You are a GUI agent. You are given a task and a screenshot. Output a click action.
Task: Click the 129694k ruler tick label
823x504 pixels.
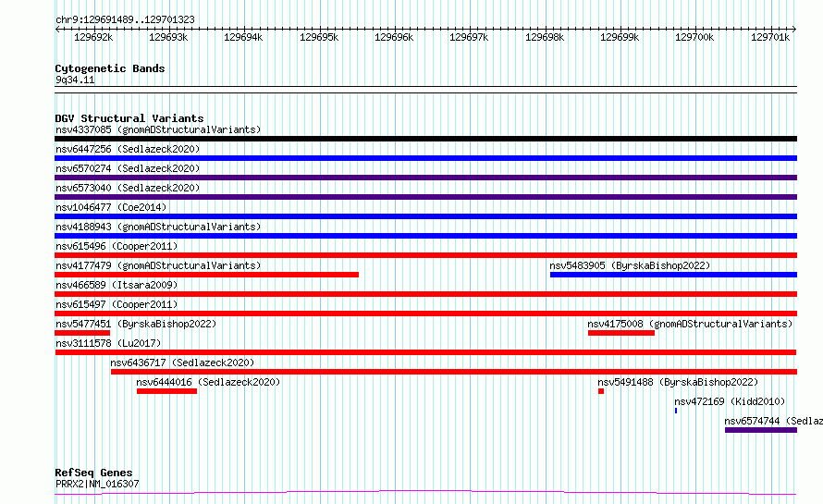coord(243,37)
